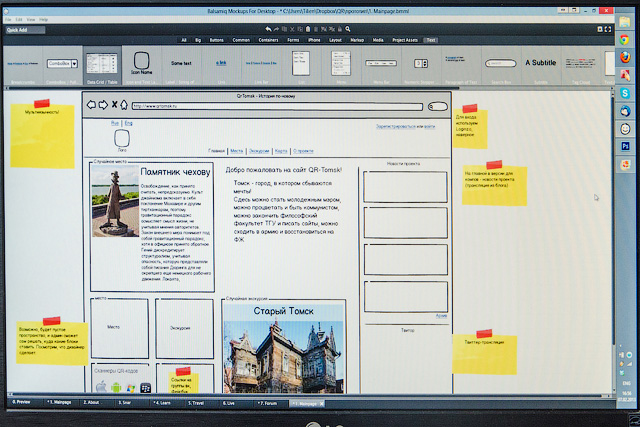Add the Menu component from library
Viewport: 640px width, 427px height.
pos(341,65)
